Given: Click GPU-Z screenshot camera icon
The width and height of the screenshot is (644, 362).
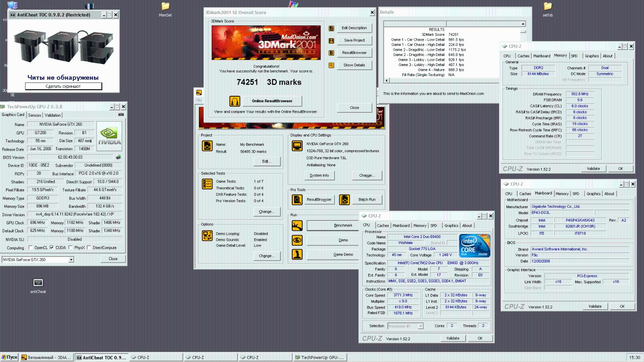Looking at the screenshot, I should [x=121, y=115].
